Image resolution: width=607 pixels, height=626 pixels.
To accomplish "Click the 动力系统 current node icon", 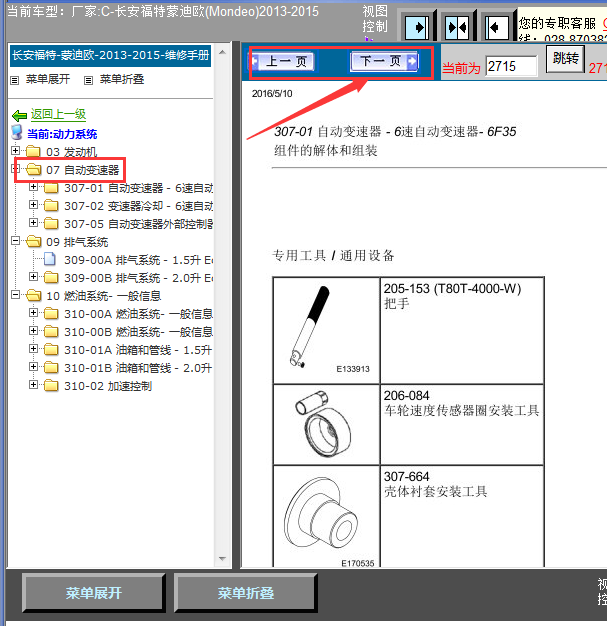I will point(17,133).
